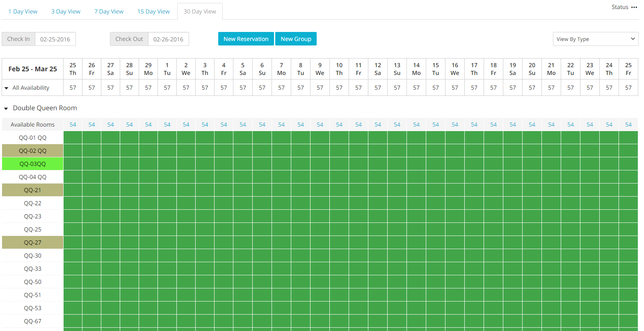Switch to the 1 Day View tab
Screen dimensions: 644x331
[x=23, y=11]
